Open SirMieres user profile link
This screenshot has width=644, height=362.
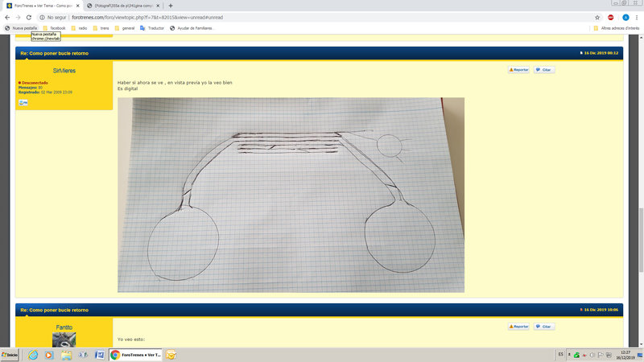64,71
